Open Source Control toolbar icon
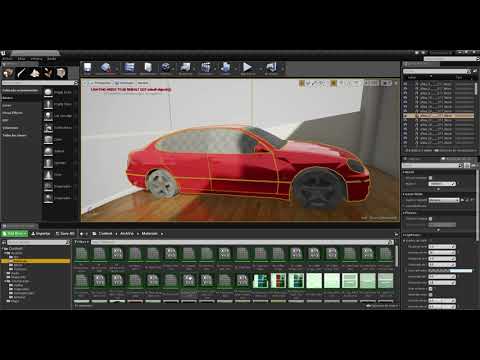480x360 pixels. [106, 68]
